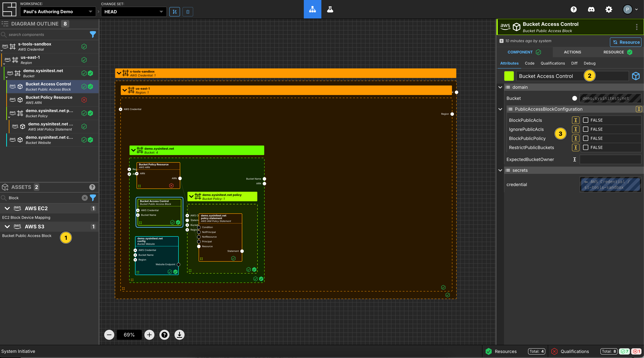
Task: Click the assets filter funnel icon
Action: coord(93,198)
